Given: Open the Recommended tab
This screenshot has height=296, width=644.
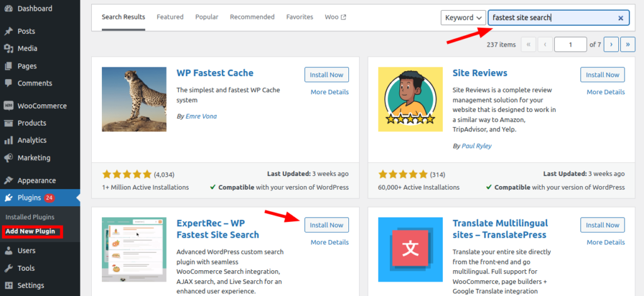Looking at the screenshot, I should 252,17.
